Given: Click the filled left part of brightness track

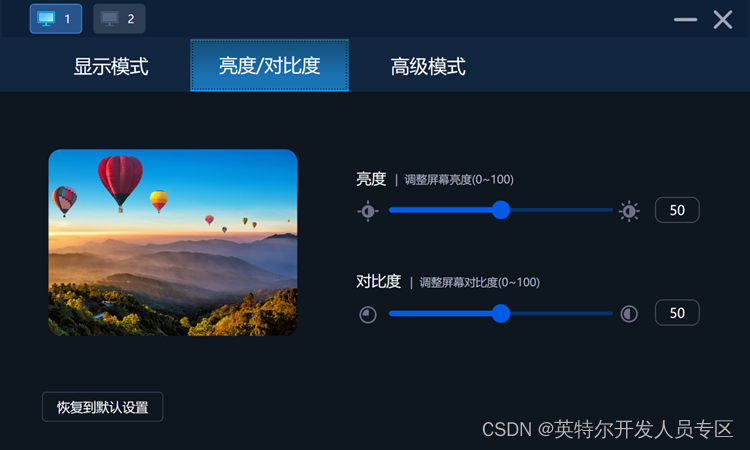Looking at the screenshot, I should [440, 210].
